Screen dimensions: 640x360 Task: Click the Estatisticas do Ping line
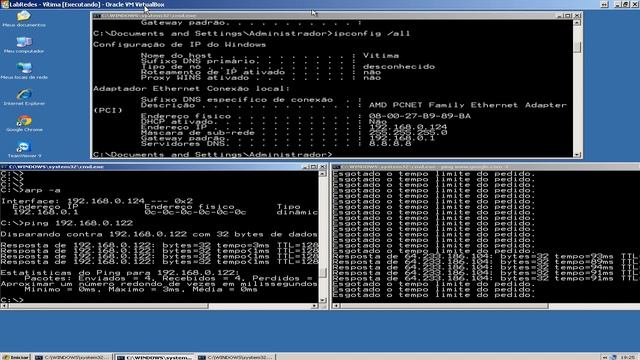pos(120,273)
